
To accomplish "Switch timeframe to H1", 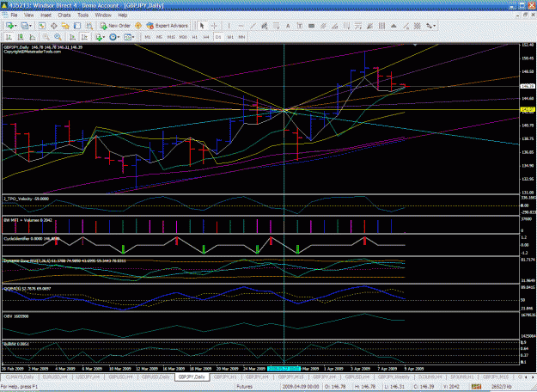I will point(194,37).
